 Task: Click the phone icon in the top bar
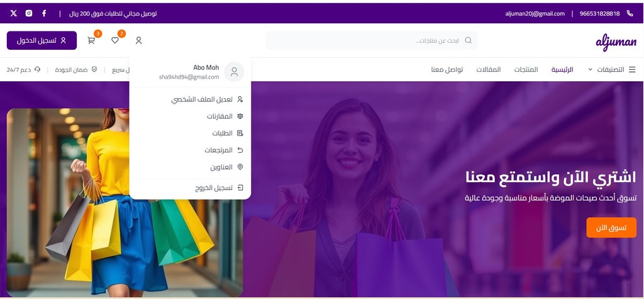(x=630, y=13)
